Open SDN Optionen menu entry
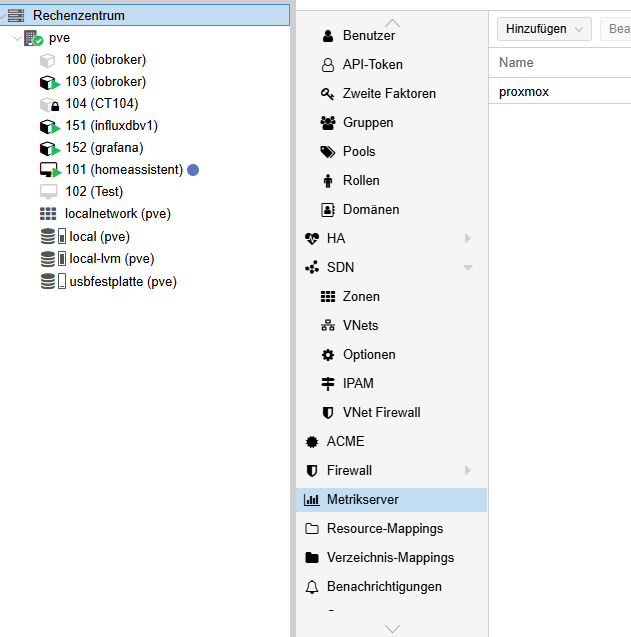This screenshot has width=631, height=637. (x=391, y=355)
